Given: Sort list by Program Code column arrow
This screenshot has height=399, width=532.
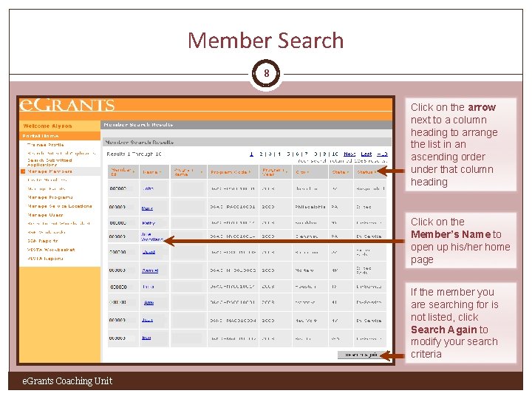Looking at the screenshot, I should 250,172.
